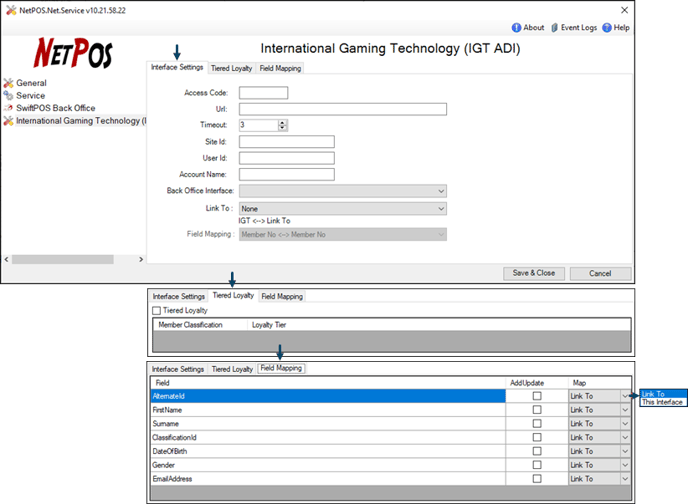Open the Link To dropdown showing None

[343, 209]
